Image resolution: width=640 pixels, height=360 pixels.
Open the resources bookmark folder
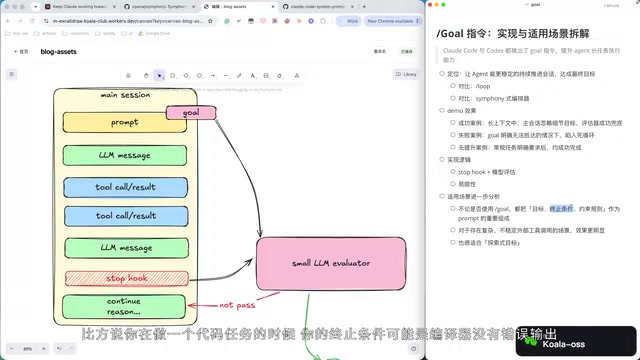tap(76, 33)
